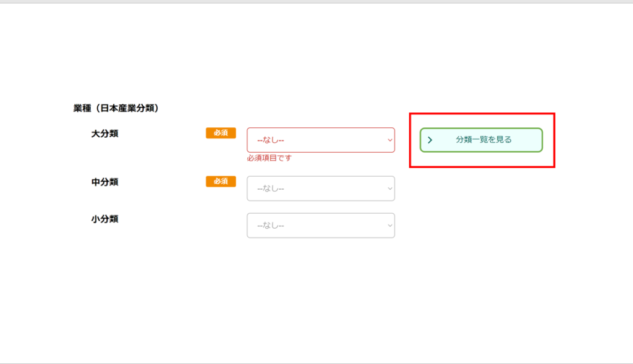Click the down arrow of 中分類 select

(x=390, y=188)
